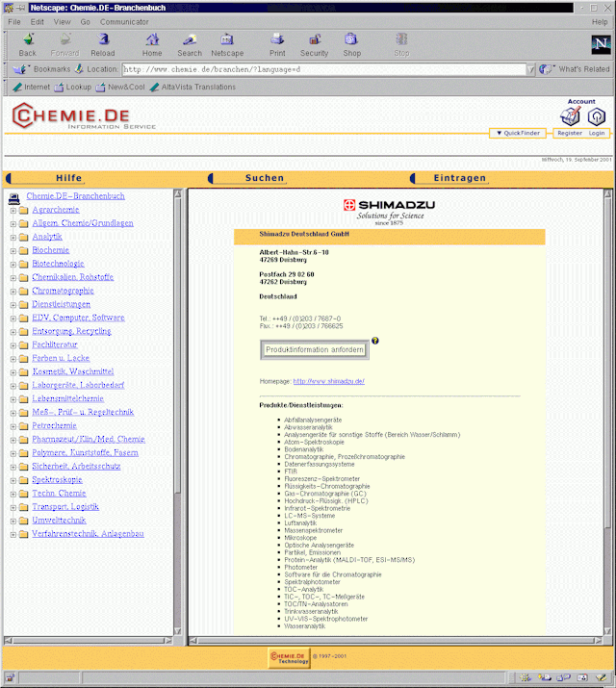The image size is (616, 688).
Task: Click the yellow question mark help icon
Action: click(x=375, y=341)
